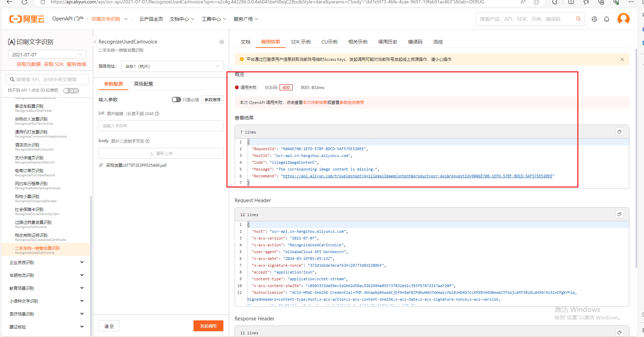Switch to the 流控 tab
This screenshot has height=337, width=644.
(x=438, y=42)
